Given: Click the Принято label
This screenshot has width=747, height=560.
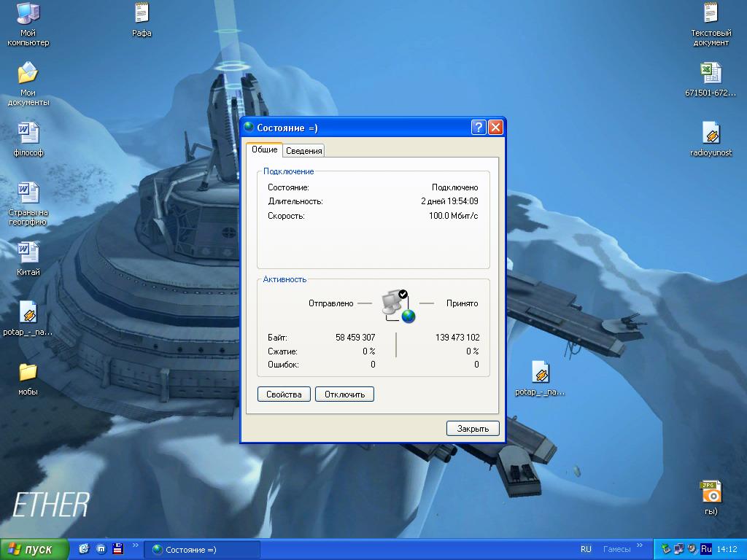Looking at the screenshot, I should (462, 303).
